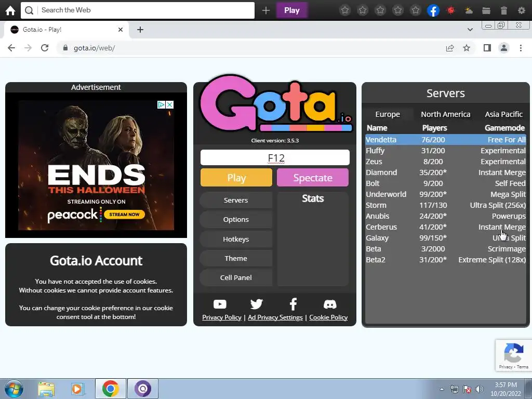Click the reCAPTCHA badge
Image resolution: width=532 pixels, height=399 pixels.
pyautogui.click(x=513, y=355)
